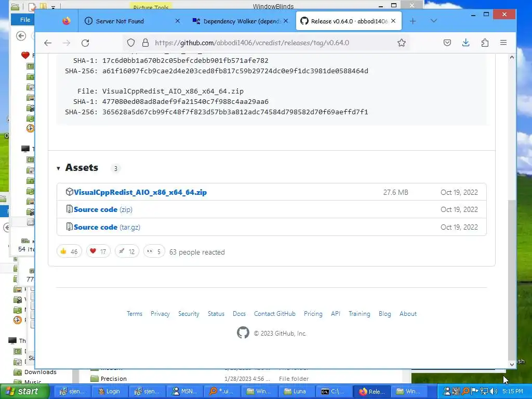This screenshot has width=532, height=399.
Task: Open Save to Pocket icon
Action: (447, 43)
